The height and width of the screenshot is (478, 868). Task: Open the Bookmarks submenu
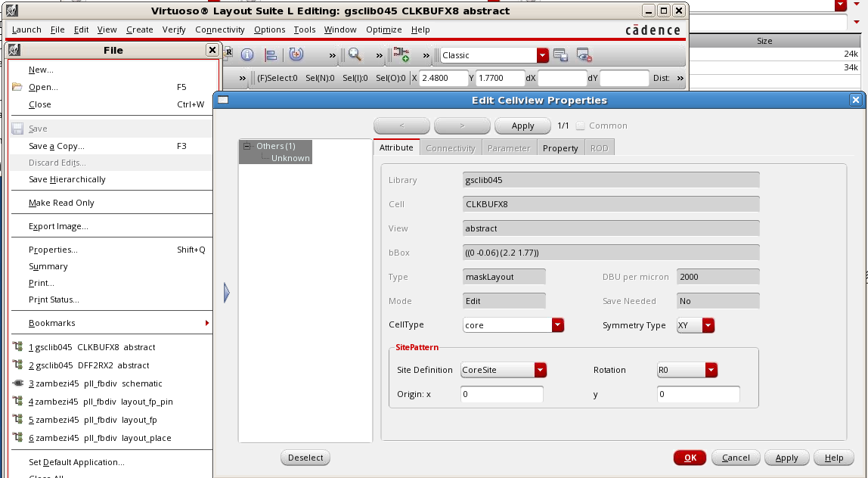(52, 323)
